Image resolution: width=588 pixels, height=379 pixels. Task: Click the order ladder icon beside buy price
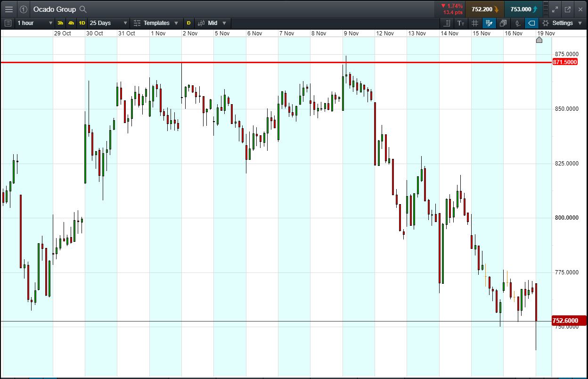(x=546, y=9)
